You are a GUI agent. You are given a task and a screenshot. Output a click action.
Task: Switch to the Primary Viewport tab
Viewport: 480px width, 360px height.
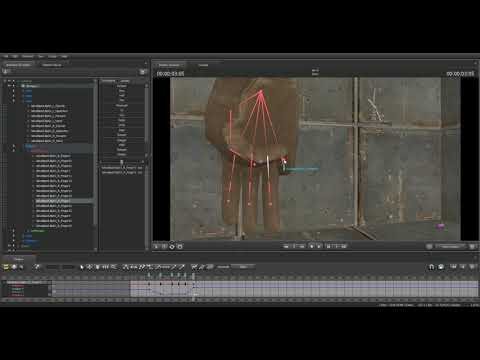[x=169, y=65]
